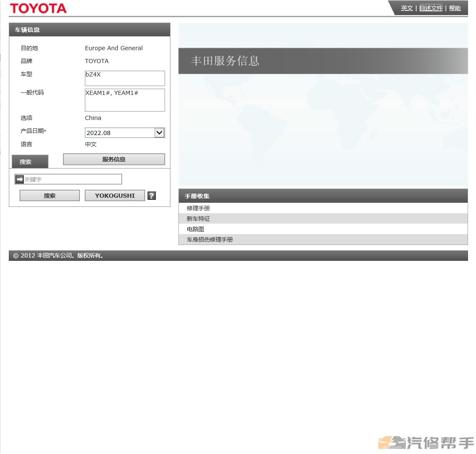The image size is (476, 454).
Task: Click the China option value
Action: pos(93,118)
